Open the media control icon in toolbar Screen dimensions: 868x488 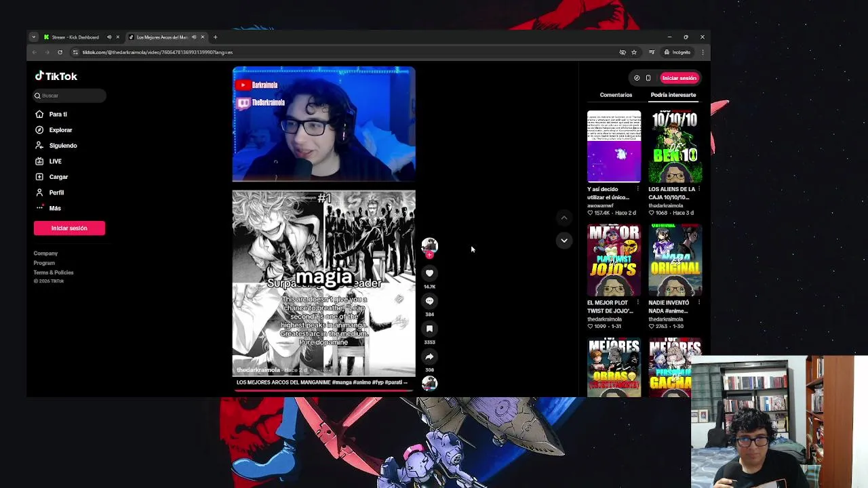pyautogui.click(x=652, y=52)
